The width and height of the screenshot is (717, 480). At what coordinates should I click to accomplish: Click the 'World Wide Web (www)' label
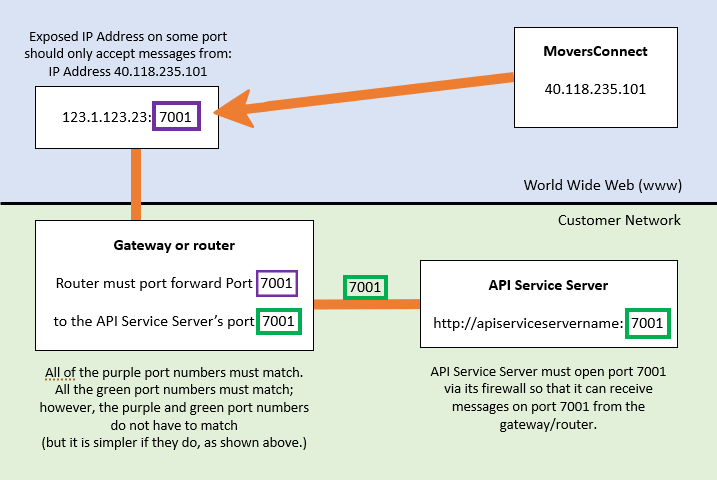(603, 185)
